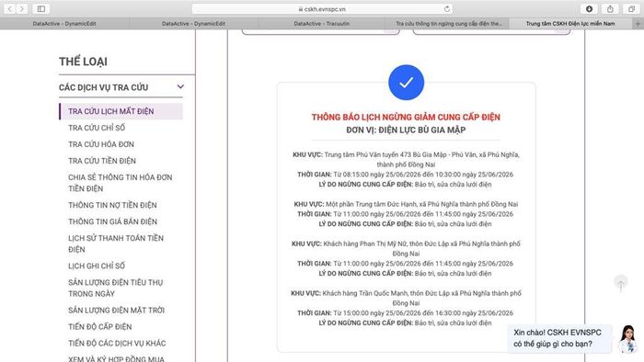Image resolution: width=644 pixels, height=362 pixels.
Task: Open TIẾN ĐỘ CẤP ĐIỆN
Action: pos(99,327)
